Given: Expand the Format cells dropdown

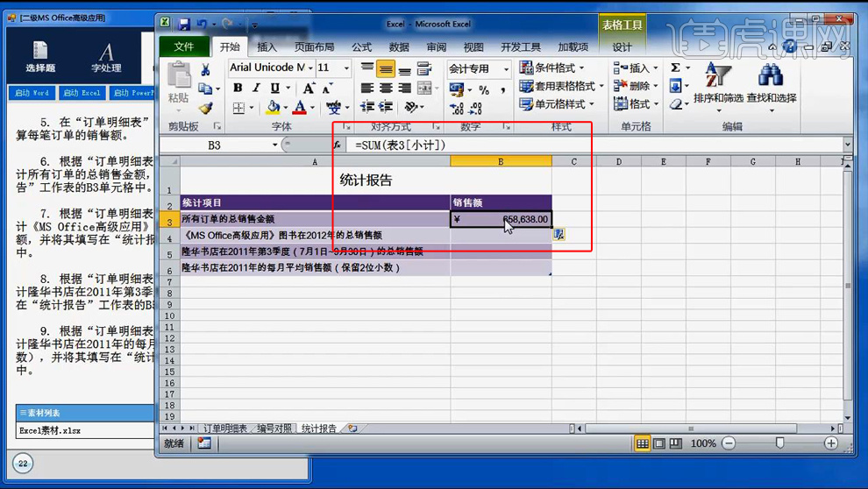Looking at the screenshot, I should point(656,104).
